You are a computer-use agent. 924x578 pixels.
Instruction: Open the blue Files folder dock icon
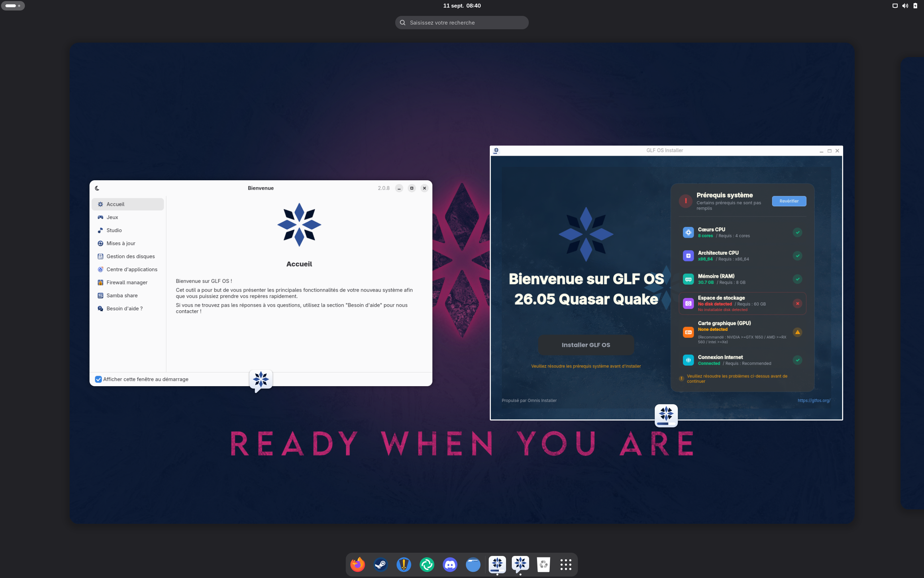(473, 564)
